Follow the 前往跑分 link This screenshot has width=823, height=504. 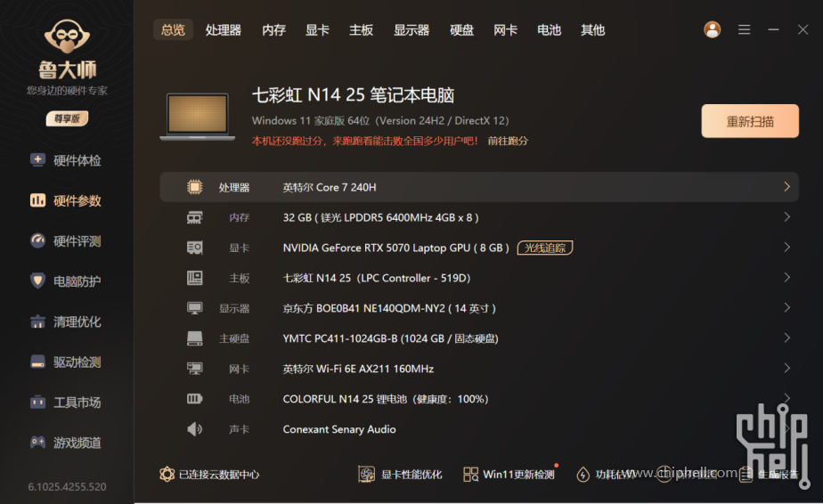[x=508, y=141]
